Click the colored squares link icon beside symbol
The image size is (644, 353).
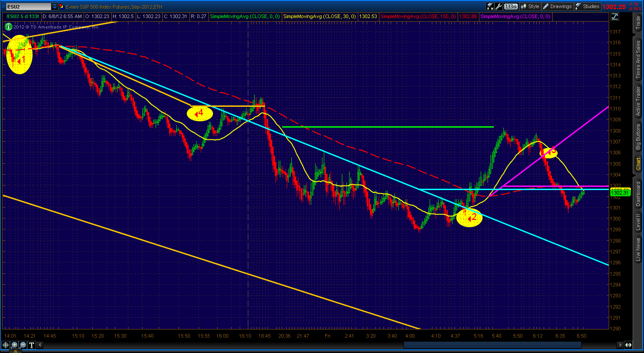[x=61, y=6]
